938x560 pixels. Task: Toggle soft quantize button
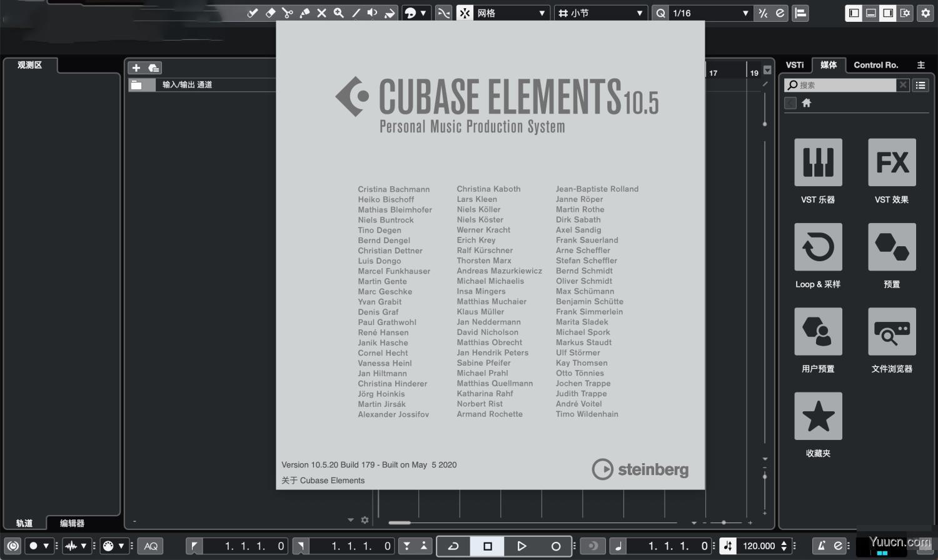[x=763, y=13]
